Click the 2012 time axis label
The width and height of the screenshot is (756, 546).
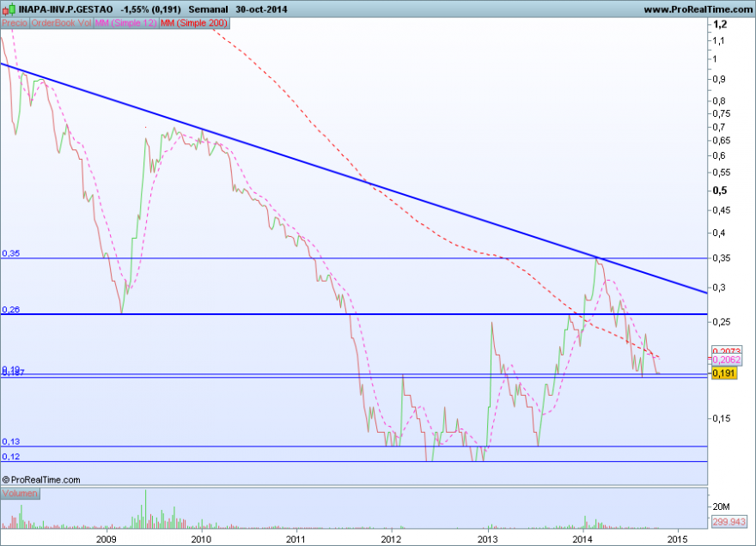tap(391, 539)
